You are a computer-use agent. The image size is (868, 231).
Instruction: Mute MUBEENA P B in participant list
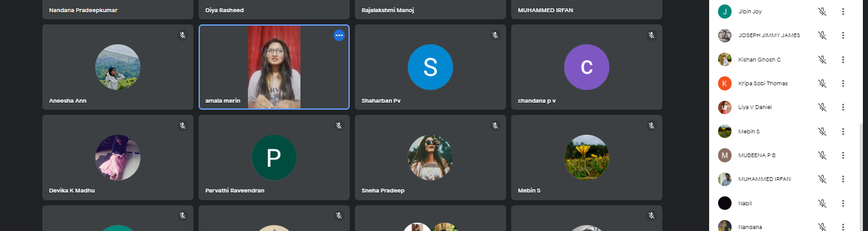click(x=822, y=155)
